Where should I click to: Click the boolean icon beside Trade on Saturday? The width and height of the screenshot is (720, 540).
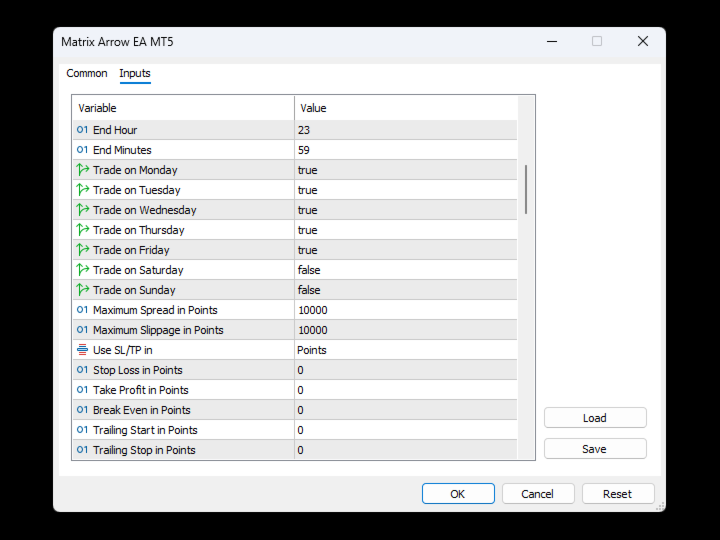click(x=82, y=270)
